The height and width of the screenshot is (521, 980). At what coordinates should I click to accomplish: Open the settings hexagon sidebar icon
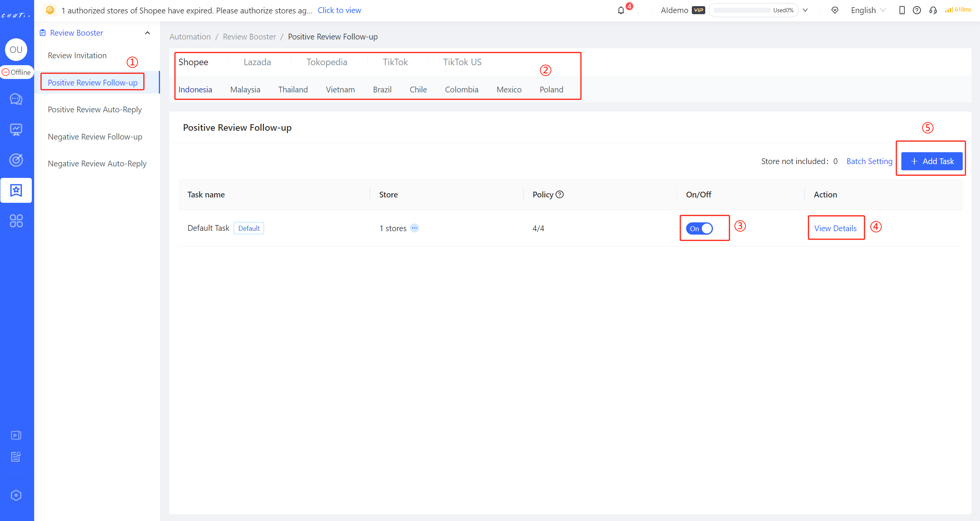(16, 495)
